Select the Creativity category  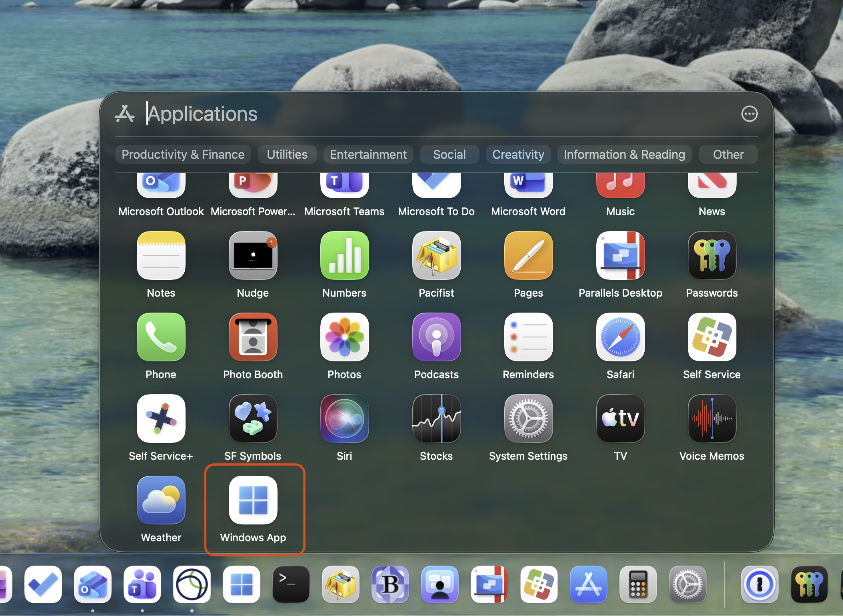tap(518, 154)
